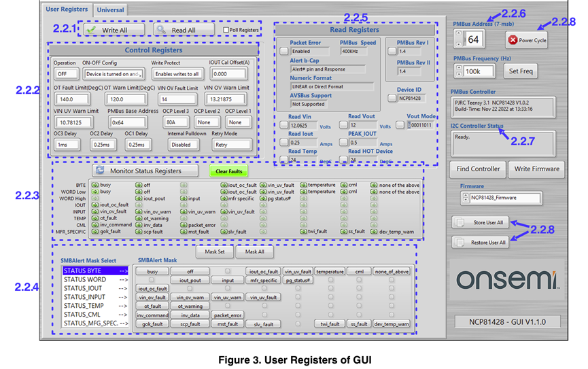This screenshot has width=588, height=369.
Task: Toggle the Device ID read button
Action: [x=392, y=98]
